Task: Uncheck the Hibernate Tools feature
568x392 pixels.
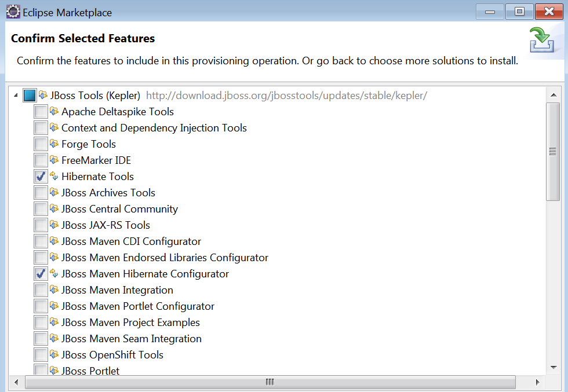Action: pos(39,176)
